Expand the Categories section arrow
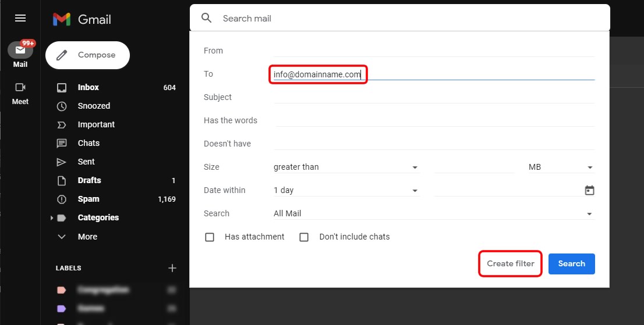Viewport: 644px width, 325px height. tap(52, 217)
